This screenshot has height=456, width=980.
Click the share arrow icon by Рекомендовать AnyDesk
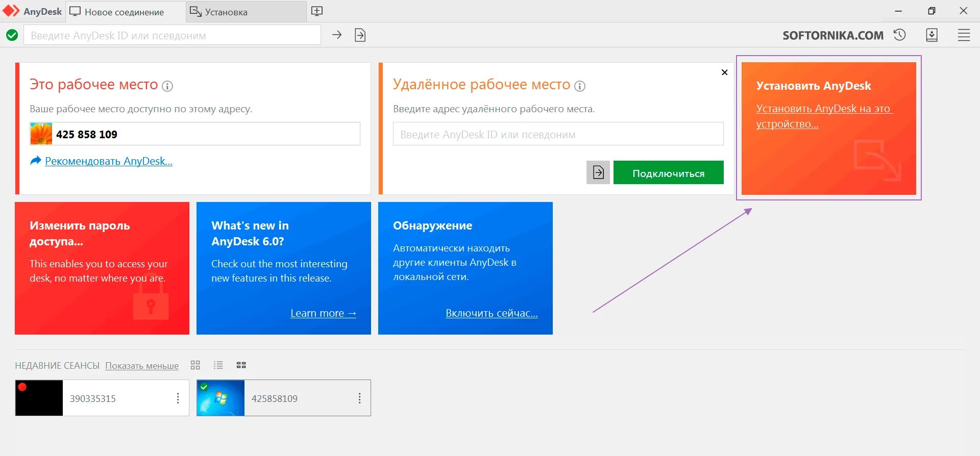(35, 161)
